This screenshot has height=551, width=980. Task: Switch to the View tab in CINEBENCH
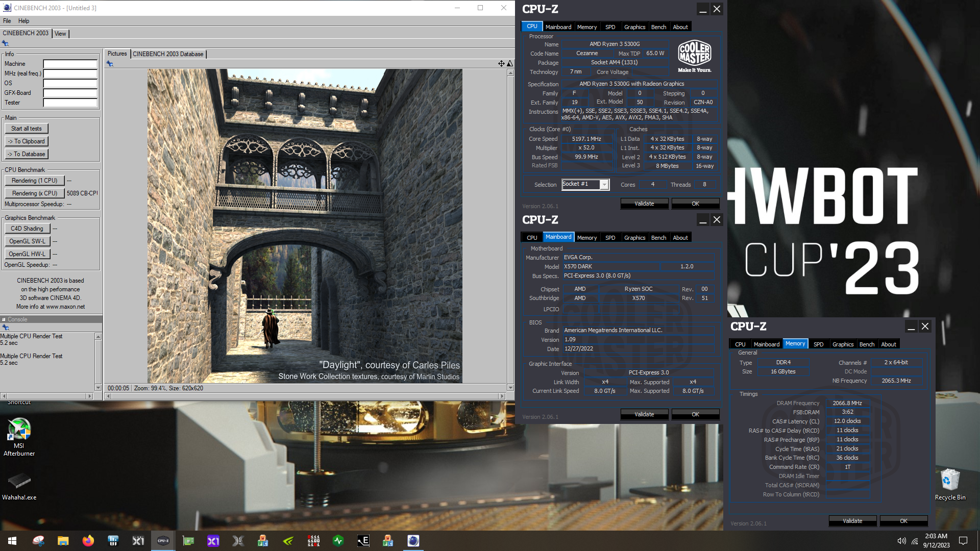pyautogui.click(x=60, y=34)
